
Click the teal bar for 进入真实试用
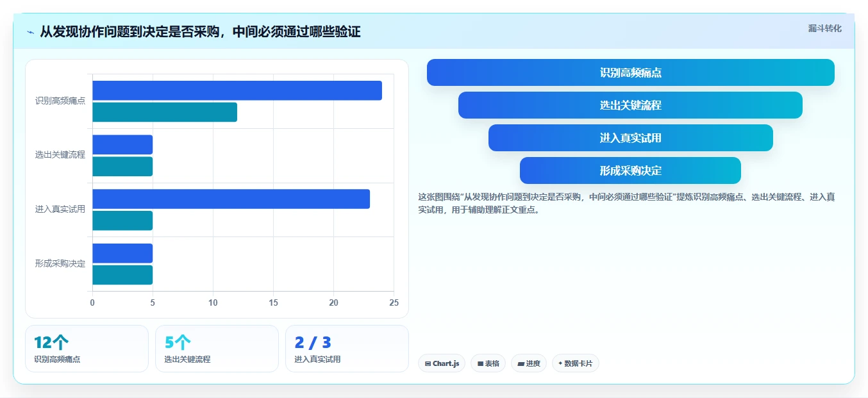click(122, 220)
